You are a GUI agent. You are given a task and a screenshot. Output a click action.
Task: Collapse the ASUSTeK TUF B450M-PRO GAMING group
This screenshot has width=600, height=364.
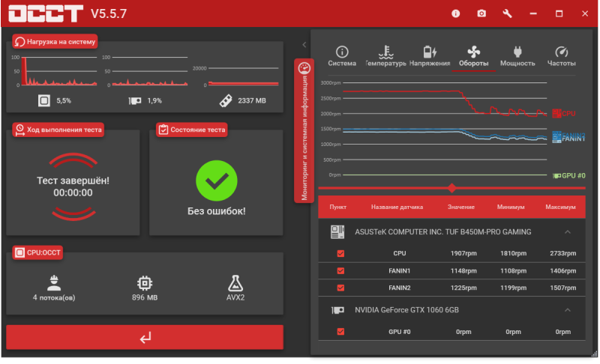pyautogui.click(x=568, y=232)
